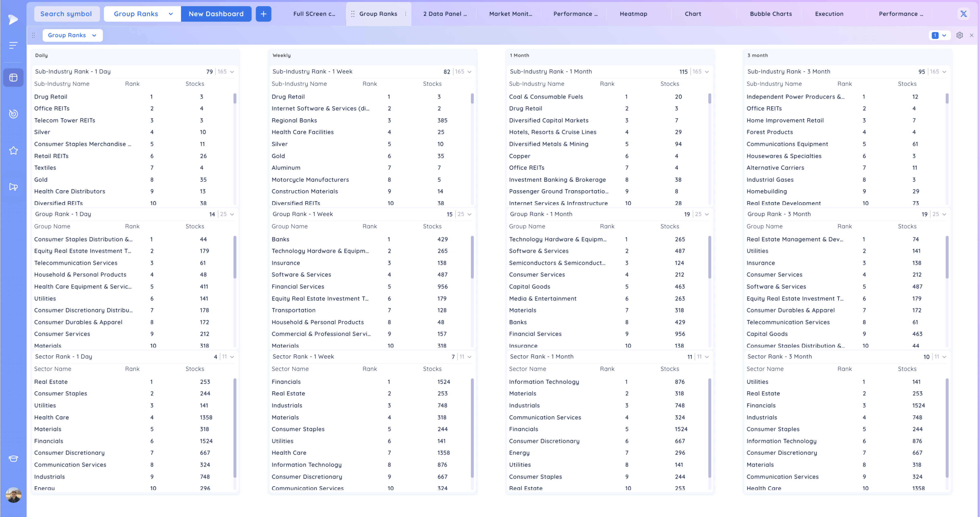The width and height of the screenshot is (980, 517).
Task: Click the Search symbol field
Action: pos(66,14)
